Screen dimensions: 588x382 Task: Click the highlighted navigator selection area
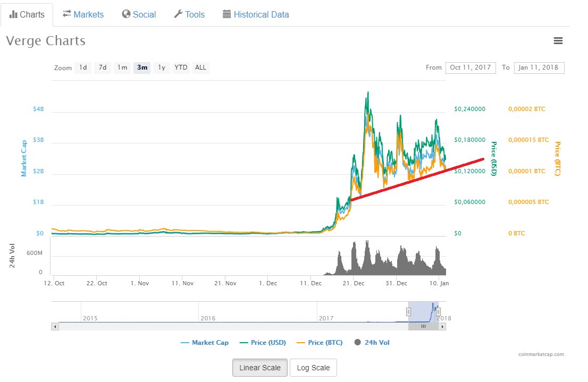423,312
